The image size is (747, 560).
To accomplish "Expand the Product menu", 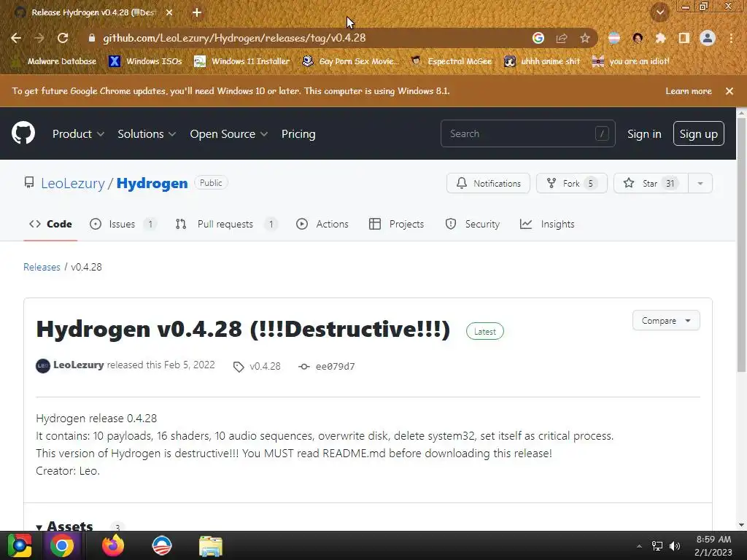I will click(x=78, y=134).
